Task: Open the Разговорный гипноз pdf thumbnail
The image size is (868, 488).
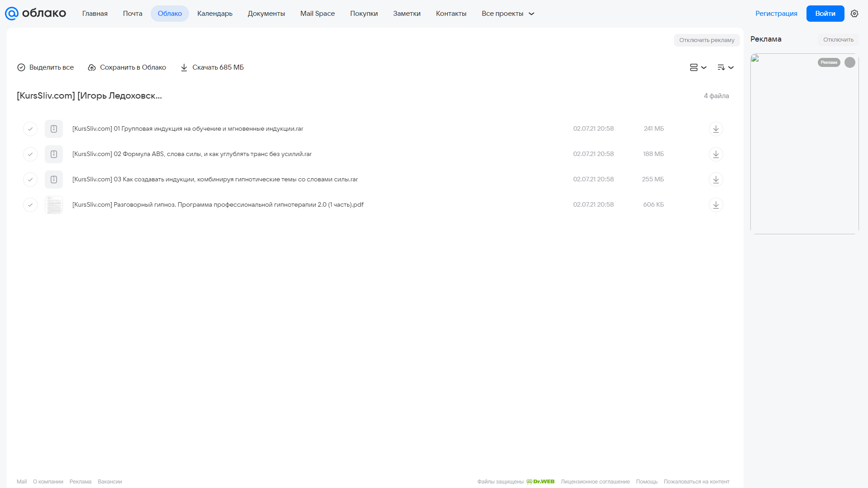Action: (x=54, y=205)
